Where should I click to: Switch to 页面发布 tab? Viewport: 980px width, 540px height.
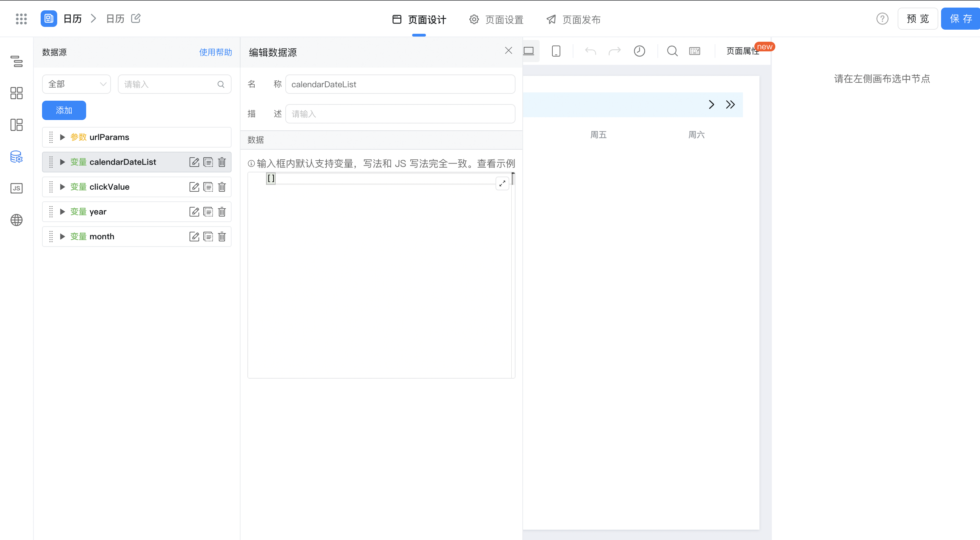pos(573,19)
